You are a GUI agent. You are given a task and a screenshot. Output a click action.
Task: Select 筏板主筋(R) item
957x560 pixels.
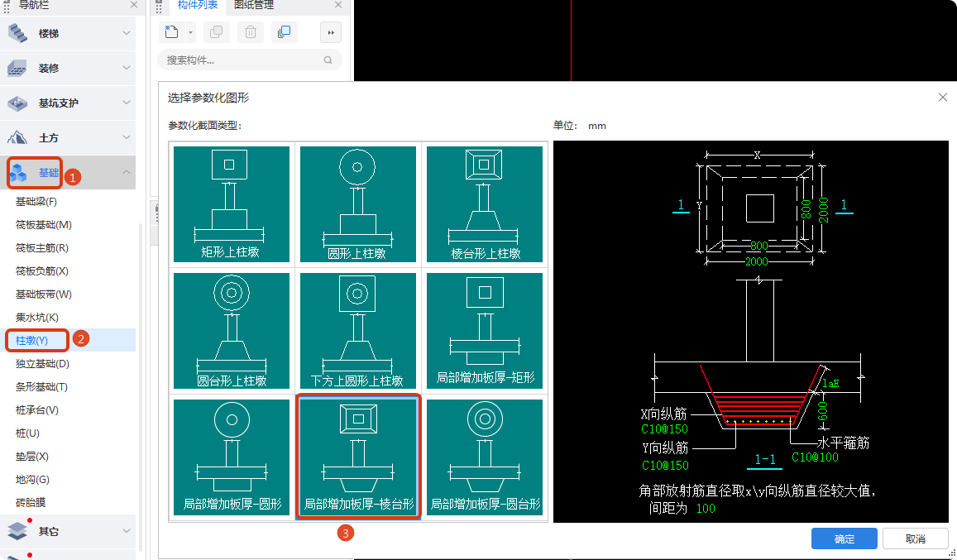click(x=41, y=248)
